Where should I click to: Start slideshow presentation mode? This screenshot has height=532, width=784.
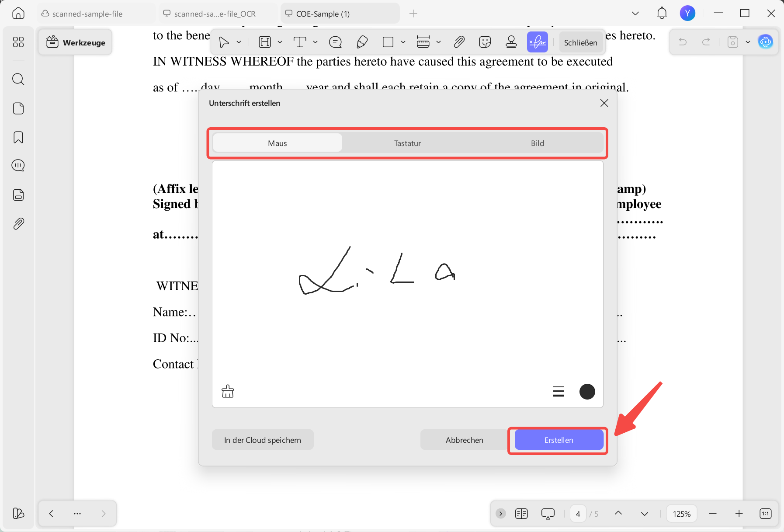[x=548, y=514]
